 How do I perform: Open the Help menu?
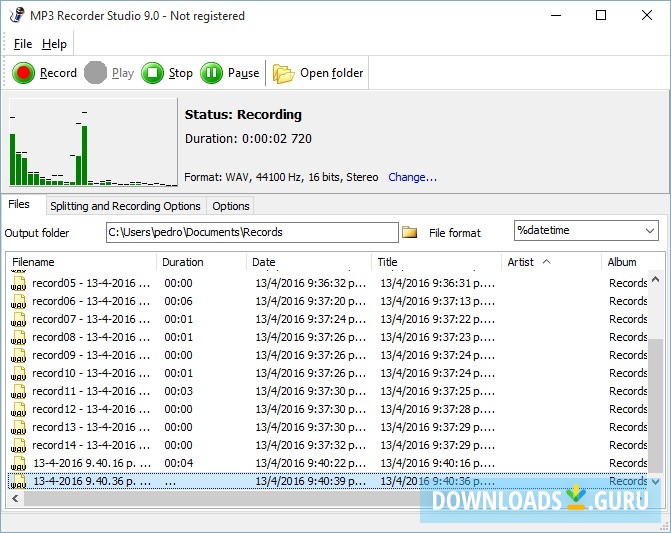click(54, 44)
